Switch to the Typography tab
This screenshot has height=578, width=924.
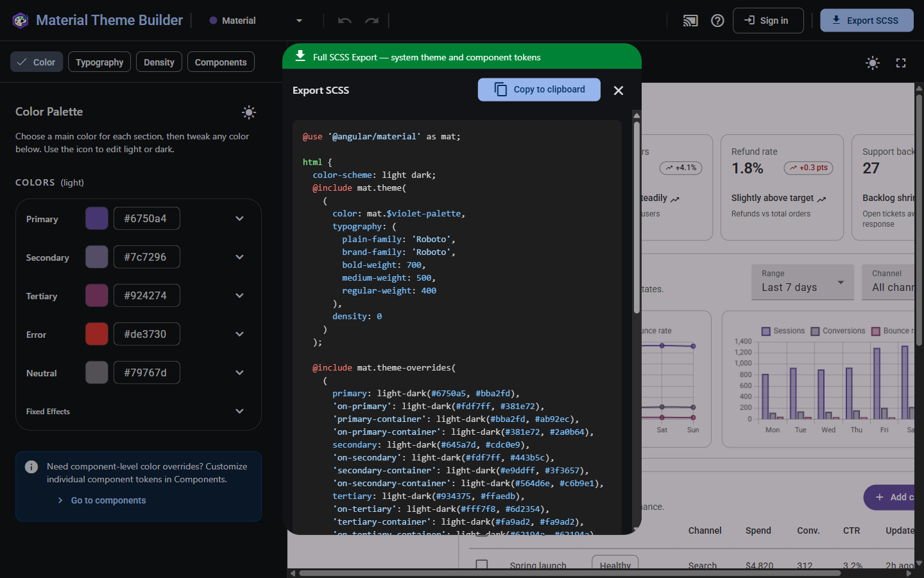(99, 62)
